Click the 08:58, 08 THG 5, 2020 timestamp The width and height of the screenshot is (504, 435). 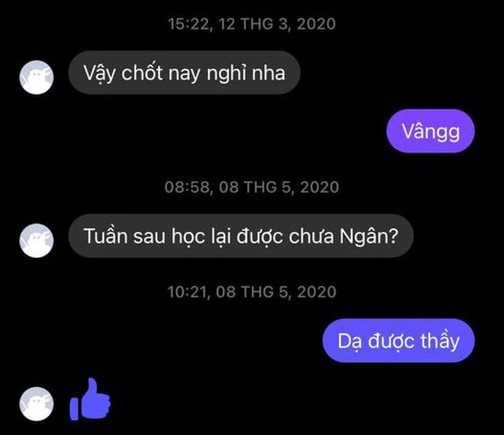[252, 187]
